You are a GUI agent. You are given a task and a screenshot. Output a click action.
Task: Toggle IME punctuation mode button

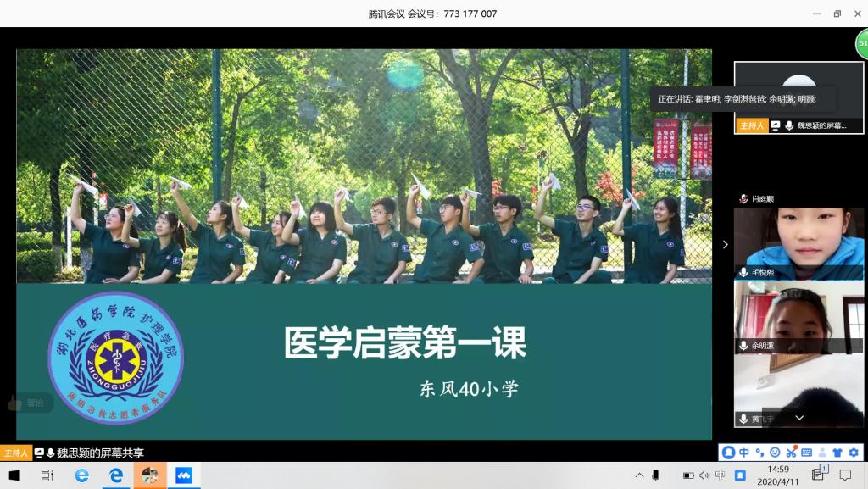tap(759, 453)
